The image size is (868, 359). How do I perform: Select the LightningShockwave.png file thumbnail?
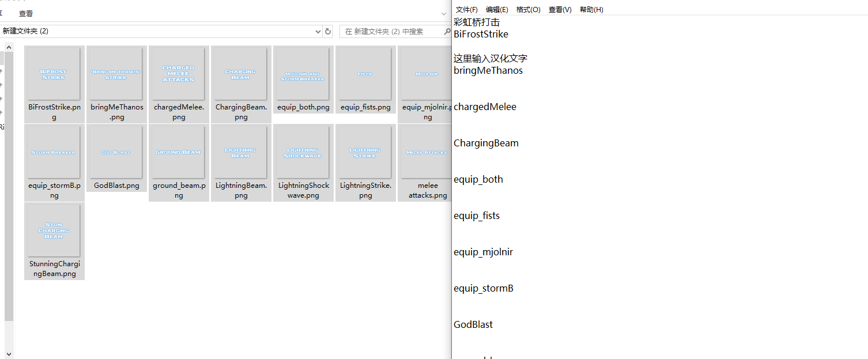pos(303,152)
